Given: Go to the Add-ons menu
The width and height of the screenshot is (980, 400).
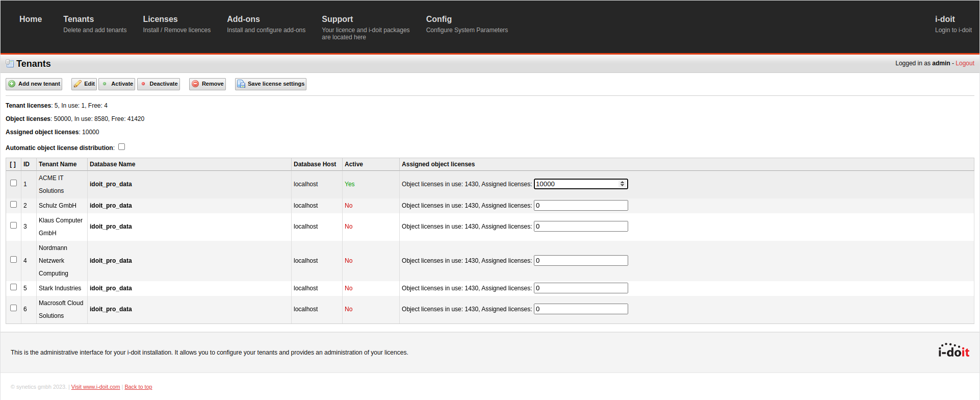Looking at the screenshot, I should tap(243, 19).
